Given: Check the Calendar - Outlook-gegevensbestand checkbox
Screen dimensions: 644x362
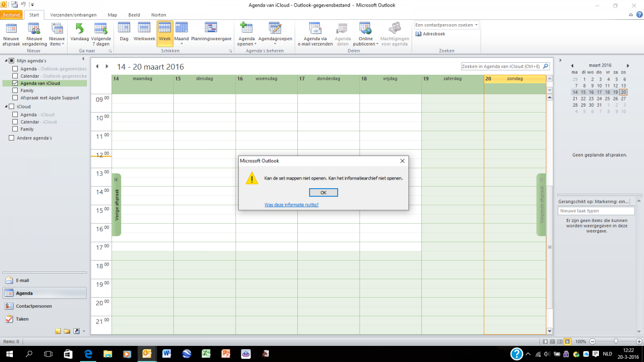Looking at the screenshot, I should [x=15, y=76].
